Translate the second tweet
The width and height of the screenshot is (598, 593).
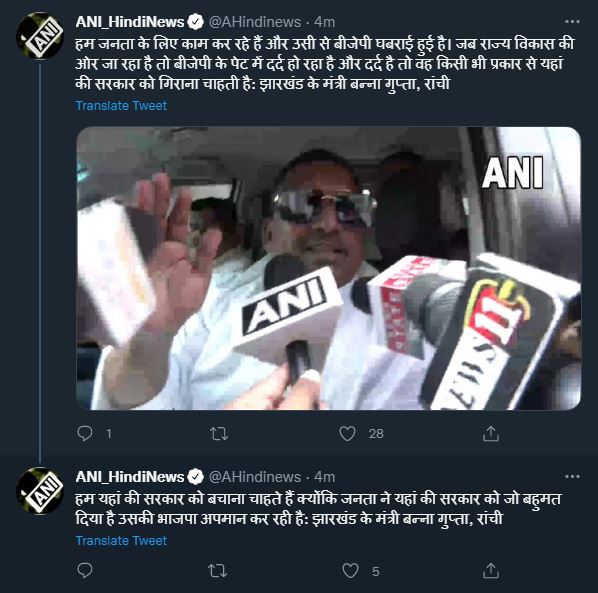121,540
